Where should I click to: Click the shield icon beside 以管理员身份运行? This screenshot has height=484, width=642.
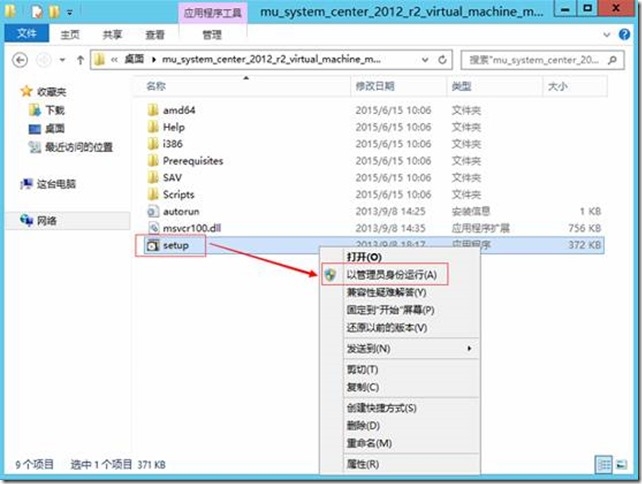330,274
